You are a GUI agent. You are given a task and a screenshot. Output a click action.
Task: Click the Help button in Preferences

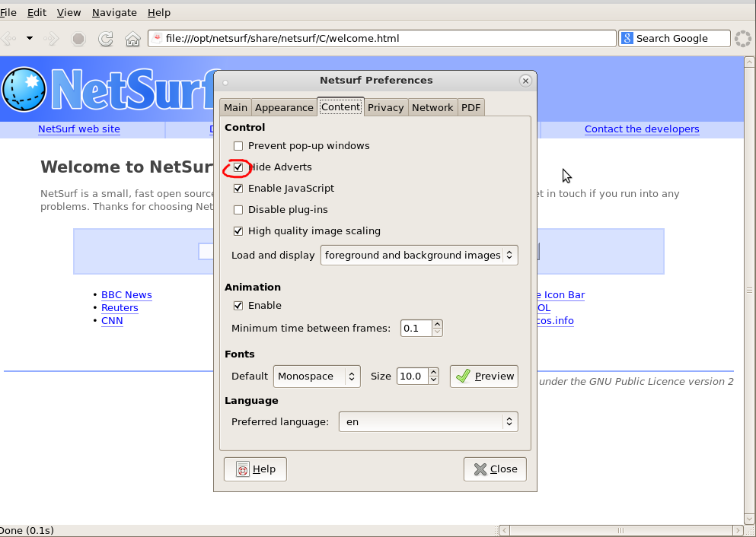click(x=255, y=469)
